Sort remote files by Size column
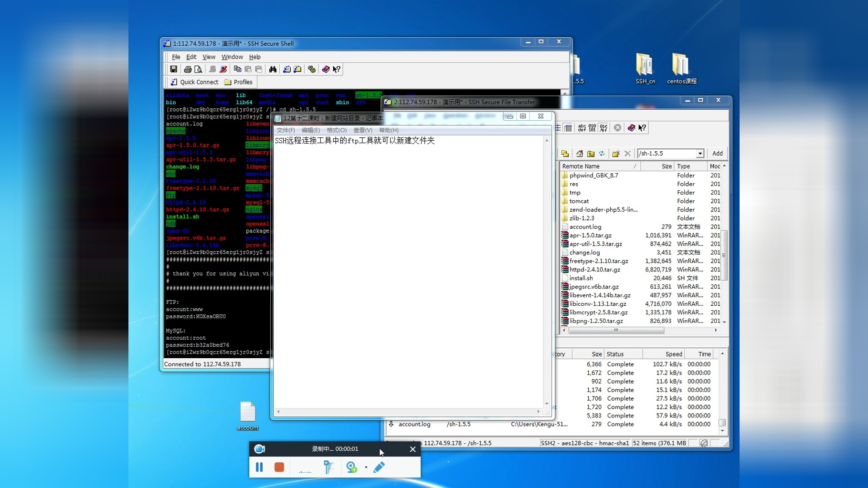 (x=657, y=166)
